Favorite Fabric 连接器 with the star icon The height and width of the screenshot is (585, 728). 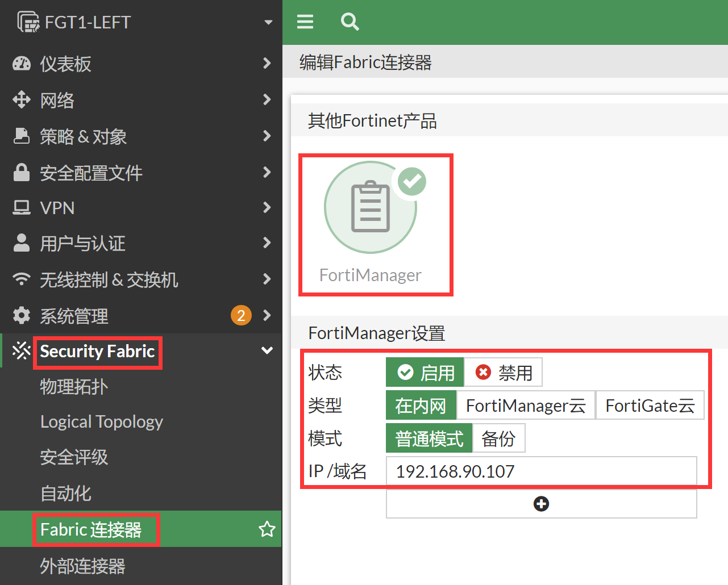click(x=267, y=529)
